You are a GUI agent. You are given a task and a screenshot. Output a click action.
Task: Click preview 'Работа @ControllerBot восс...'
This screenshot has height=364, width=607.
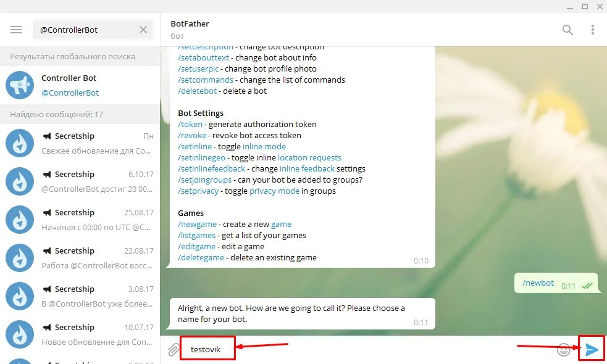coord(97,266)
